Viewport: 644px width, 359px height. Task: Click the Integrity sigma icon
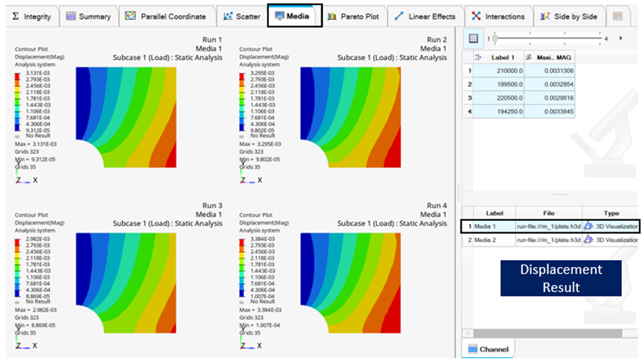click(x=15, y=16)
